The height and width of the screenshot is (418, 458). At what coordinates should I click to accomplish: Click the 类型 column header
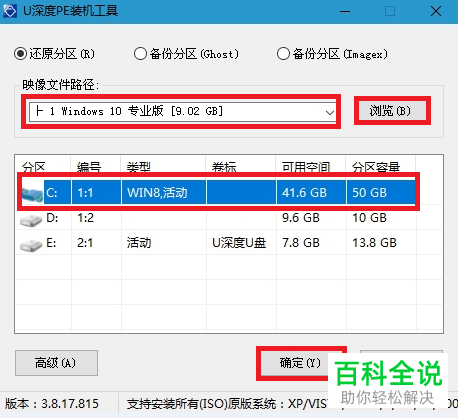tap(139, 167)
